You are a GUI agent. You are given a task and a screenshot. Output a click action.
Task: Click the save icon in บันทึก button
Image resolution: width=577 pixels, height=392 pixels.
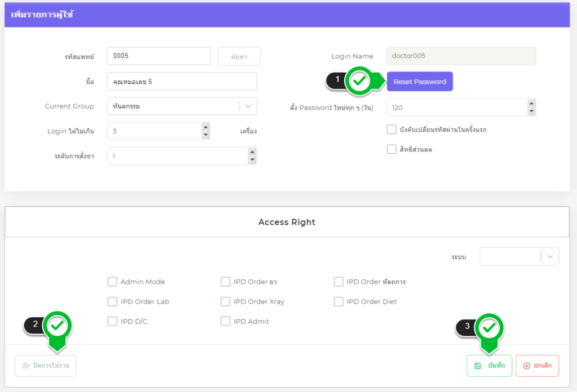[x=478, y=366]
